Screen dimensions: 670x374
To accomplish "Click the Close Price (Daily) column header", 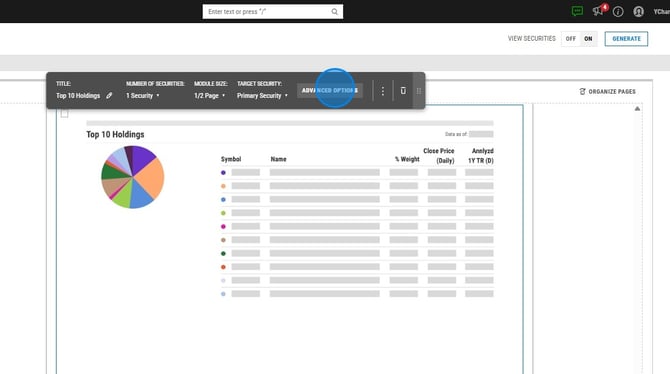I will (439, 156).
